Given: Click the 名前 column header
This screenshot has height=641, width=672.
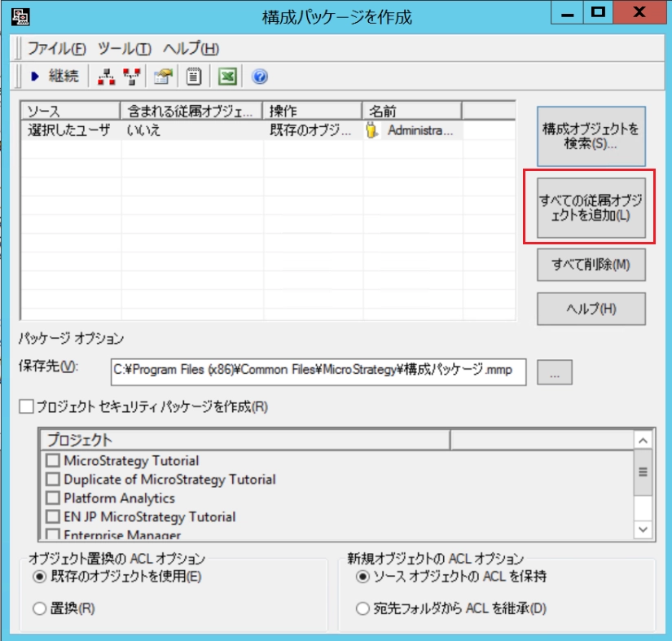Looking at the screenshot, I should 412,111.
